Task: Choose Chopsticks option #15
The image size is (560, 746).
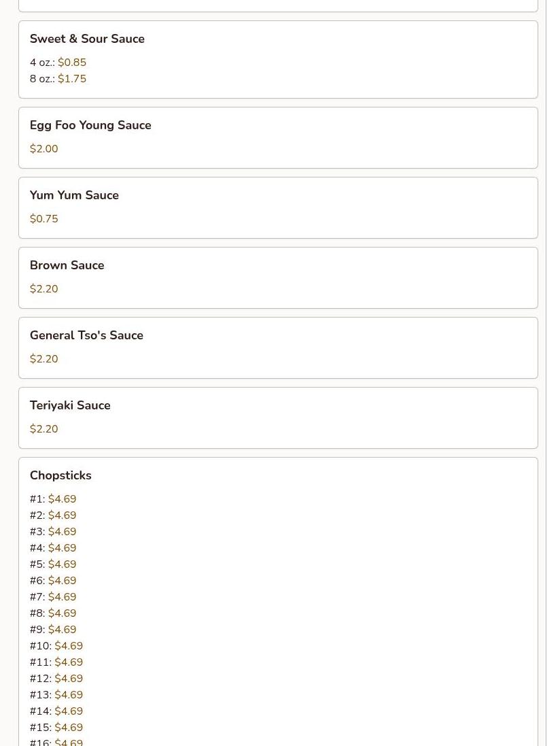Action: coord(56,728)
